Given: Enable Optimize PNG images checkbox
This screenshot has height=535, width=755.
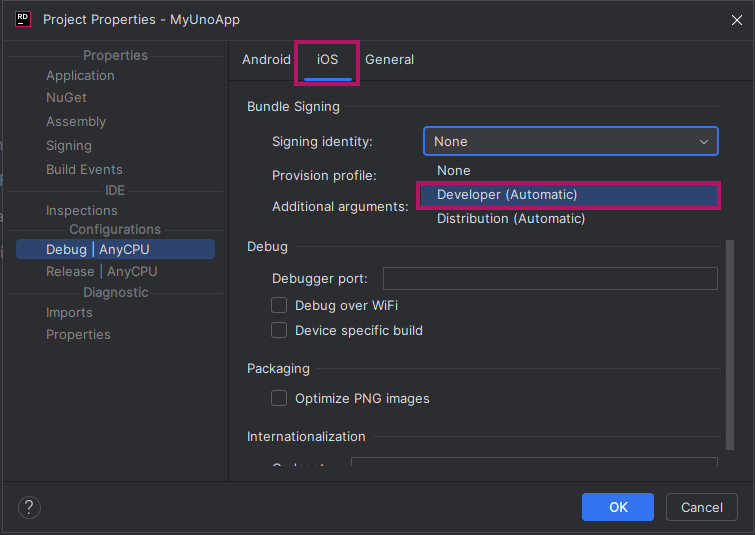Looking at the screenshot, I should pyautogui.click(x=279, y=398).
